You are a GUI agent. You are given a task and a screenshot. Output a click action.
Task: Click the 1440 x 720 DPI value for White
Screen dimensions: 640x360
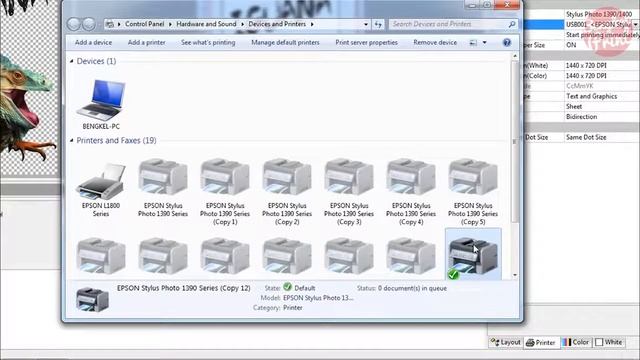(586, 65)
